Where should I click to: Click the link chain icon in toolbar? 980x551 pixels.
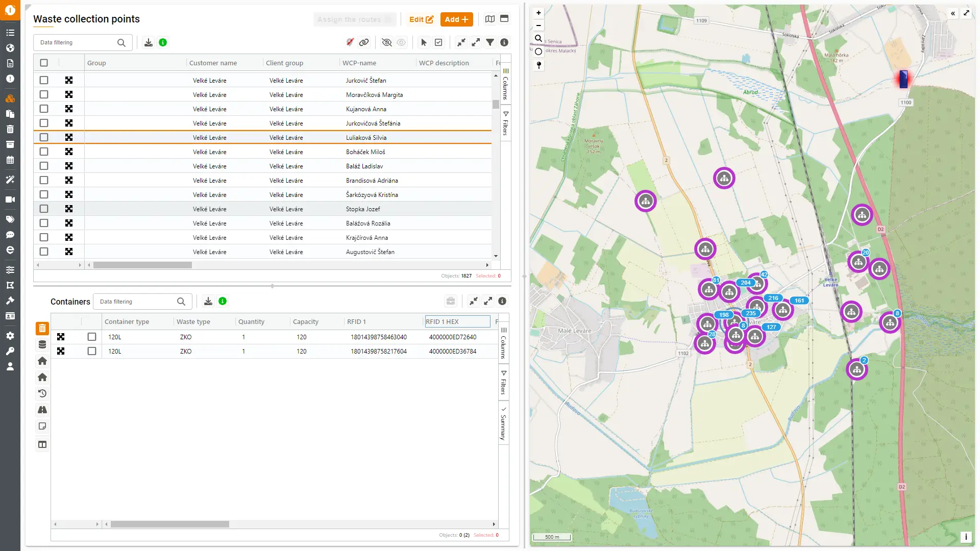[364, 42]
